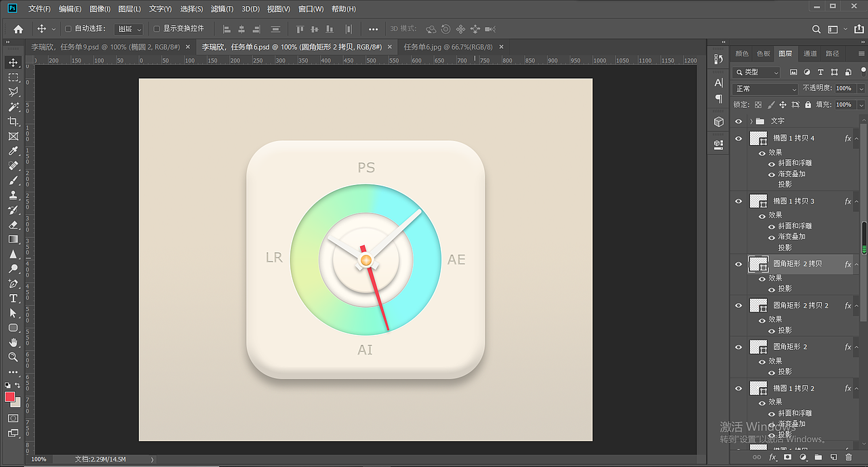Click the 100% zoom level field
This screenshot has width=868, height=467.
point(39,460)
